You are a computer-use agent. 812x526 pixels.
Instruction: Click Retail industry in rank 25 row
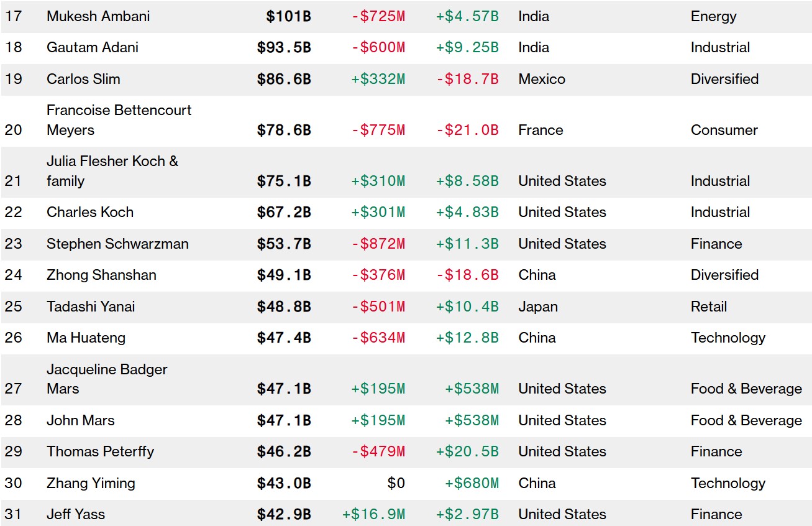pyautogui.click(x=709, y=307)
